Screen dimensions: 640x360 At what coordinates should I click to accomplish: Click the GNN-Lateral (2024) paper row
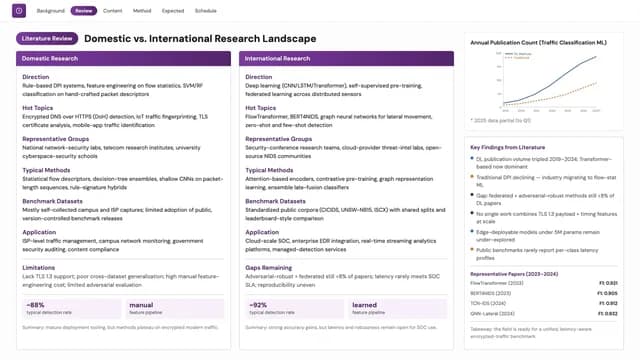click(544, 313)
